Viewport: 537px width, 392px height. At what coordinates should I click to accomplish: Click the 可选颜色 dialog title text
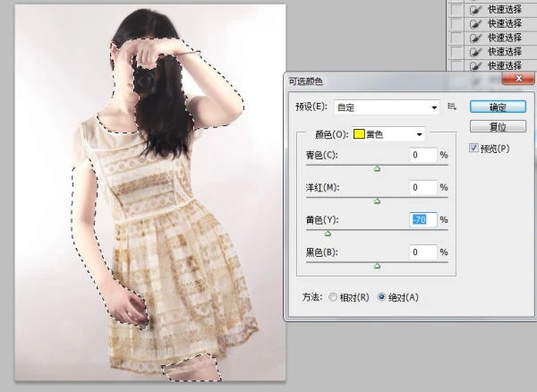tap(305, 81)
